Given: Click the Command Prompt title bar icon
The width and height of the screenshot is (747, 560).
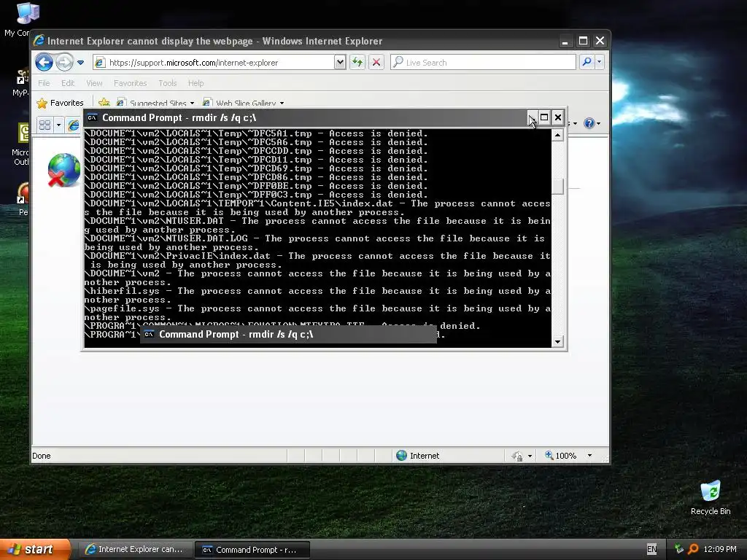Looking at the screenshot, I should (93, 117).
